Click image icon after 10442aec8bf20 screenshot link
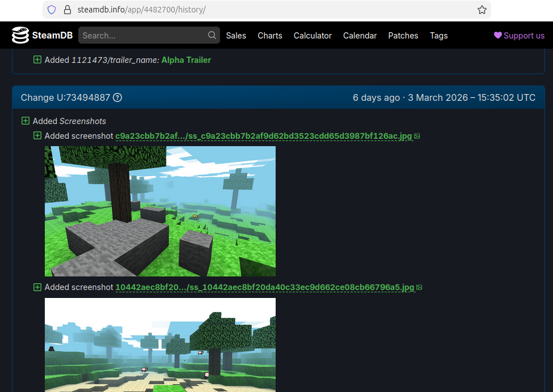This screenshot has height=392, width=553. (x=419, y=287)
